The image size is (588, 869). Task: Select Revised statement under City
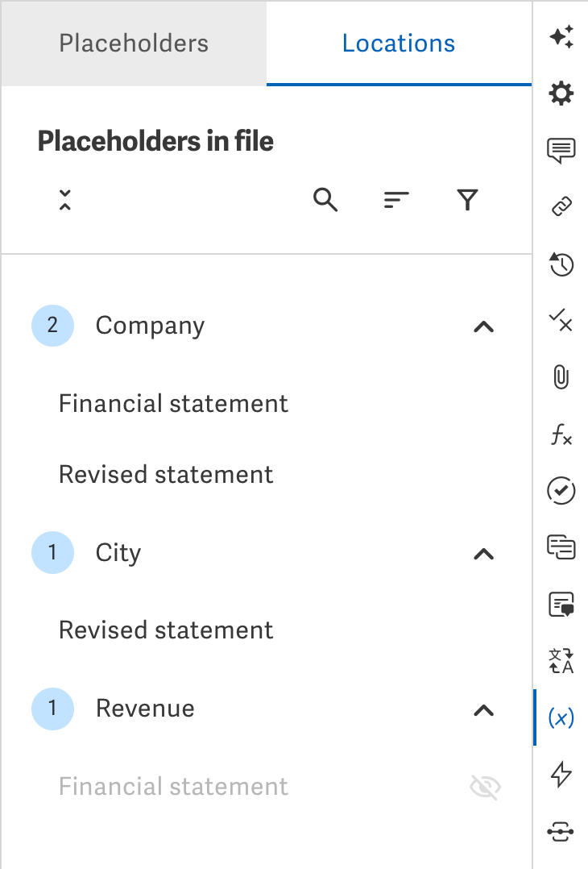166,630
